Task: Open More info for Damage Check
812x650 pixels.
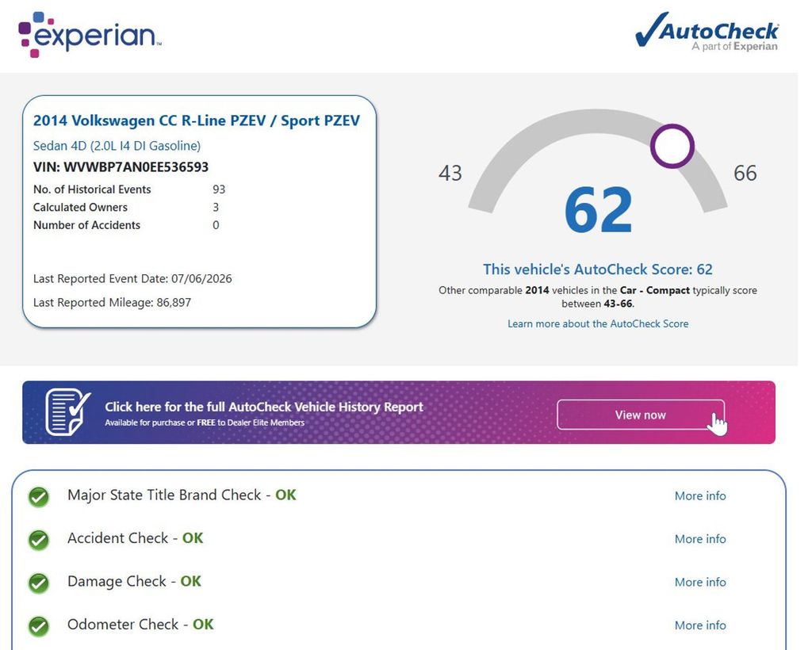Action: 700,582
